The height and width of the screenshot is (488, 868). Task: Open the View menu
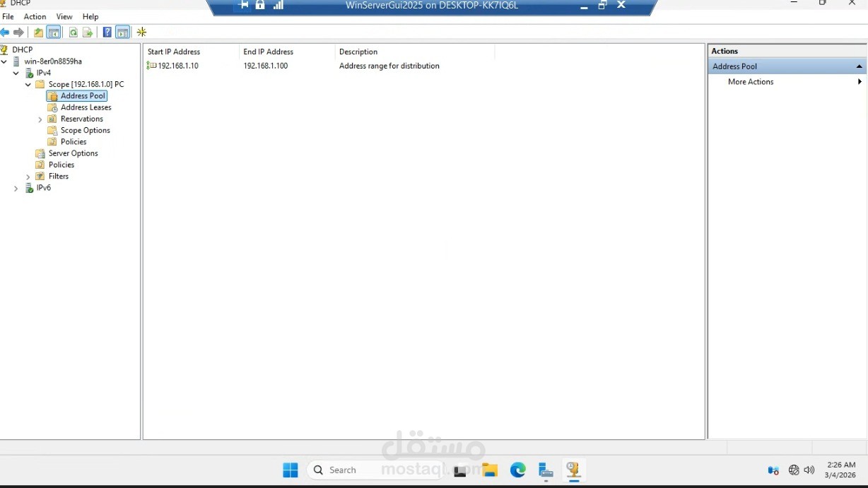64,16
